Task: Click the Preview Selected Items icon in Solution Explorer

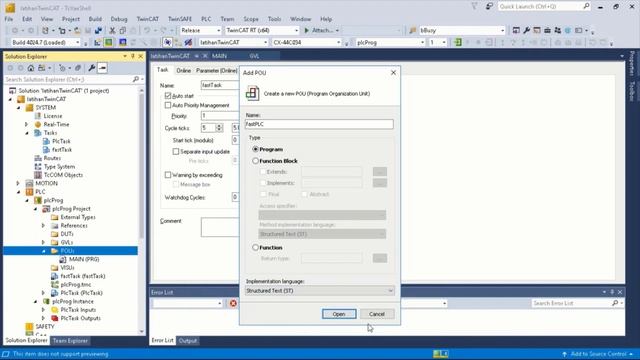Action: (102, 68)
